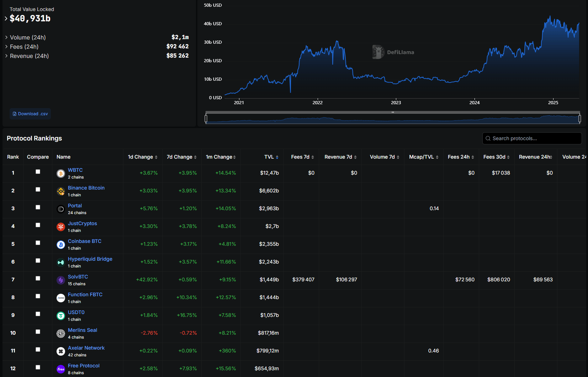Click the Axelar Network logo icon
The image size is (588, 377).
tap(61, 351)
